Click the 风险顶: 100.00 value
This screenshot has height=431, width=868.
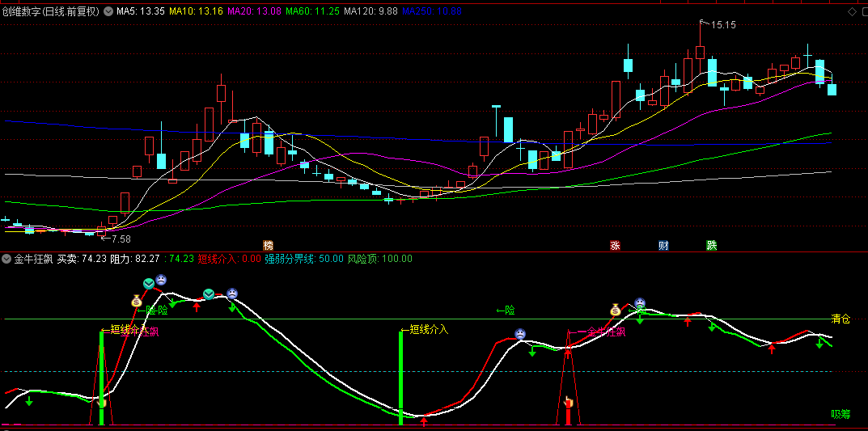(x=379, y=259)
